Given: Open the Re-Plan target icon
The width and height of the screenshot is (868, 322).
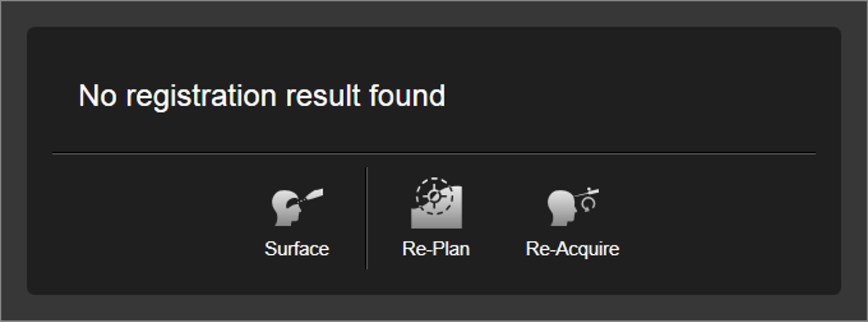Looking at the screenshot, I should [436, 203].
